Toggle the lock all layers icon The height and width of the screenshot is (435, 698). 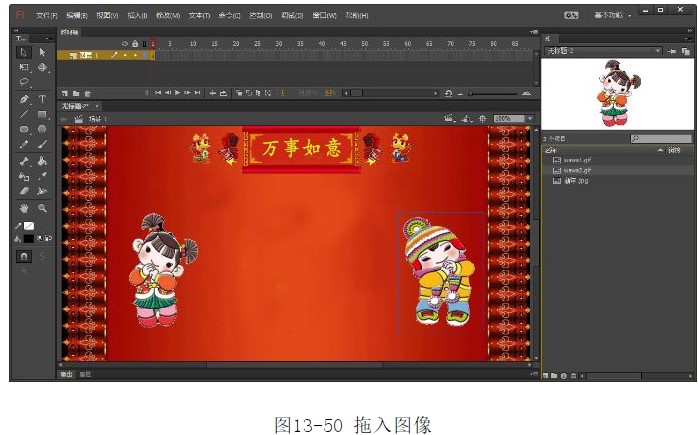pyautogui.click(x=135, y=44)
